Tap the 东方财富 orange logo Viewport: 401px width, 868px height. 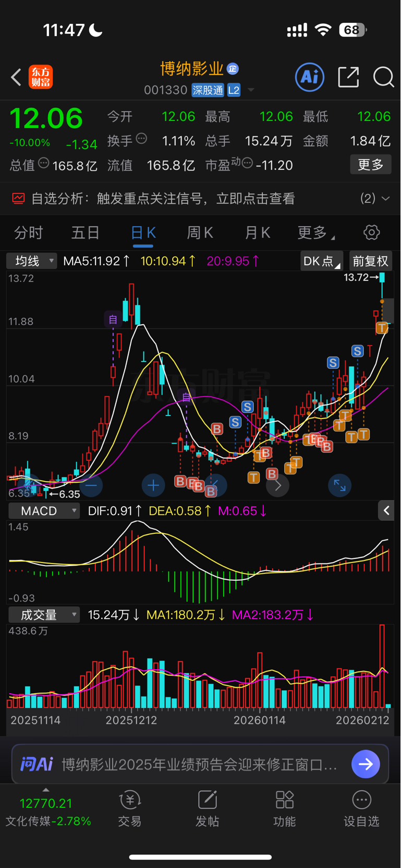[x=41, y=77]
